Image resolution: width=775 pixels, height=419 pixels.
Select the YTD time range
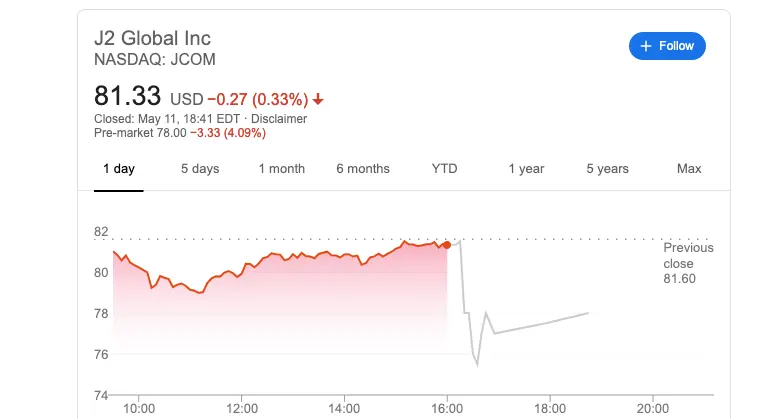point(444,168)
